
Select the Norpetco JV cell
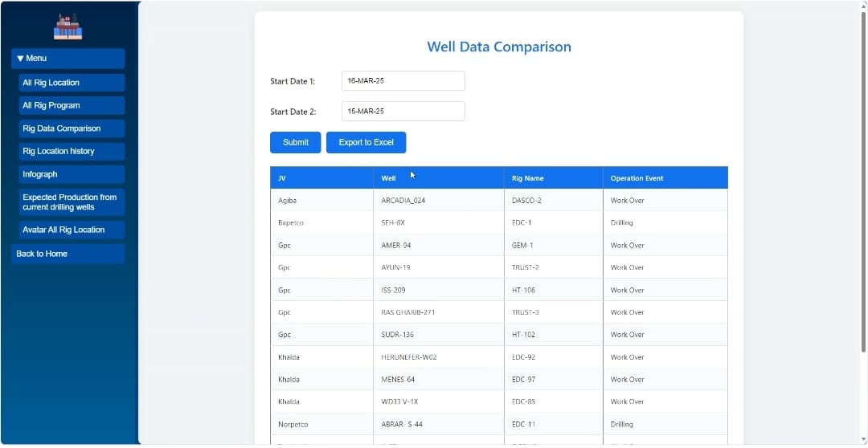click(321, 424)
